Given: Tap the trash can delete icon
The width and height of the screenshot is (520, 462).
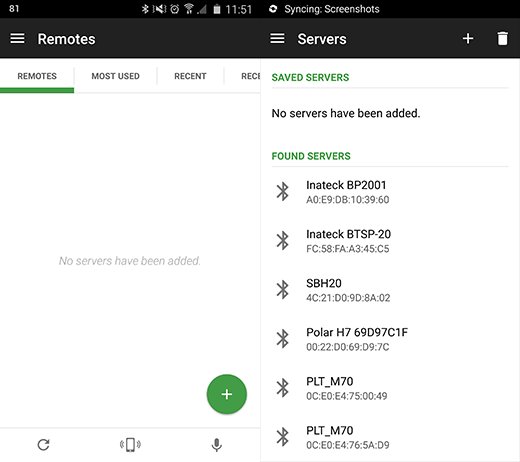Looking at the screenshot, I should pyautogui.click(x=503, y=39).
